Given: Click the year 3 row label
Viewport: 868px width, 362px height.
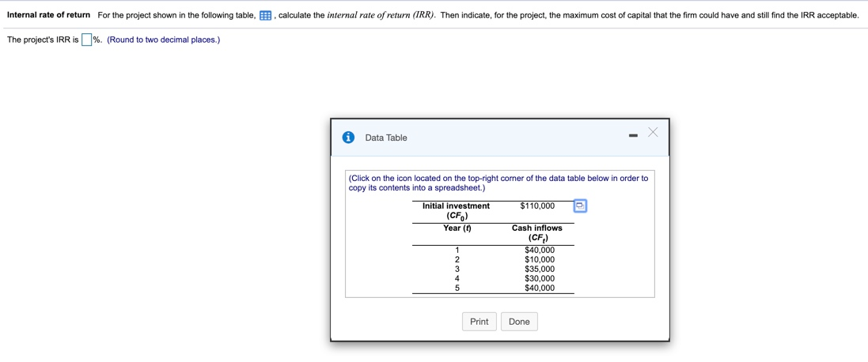Looking at the screenshot, I should pyautogui.click(x=457, y=270).
